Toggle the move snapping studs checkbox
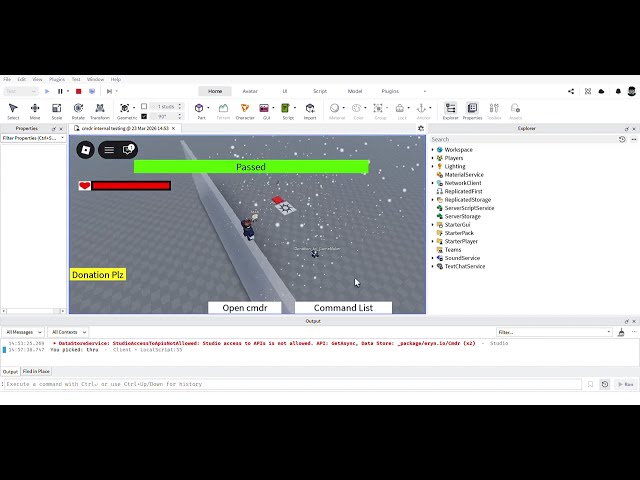This screenshot has height=480, width=640. (144, 106)
